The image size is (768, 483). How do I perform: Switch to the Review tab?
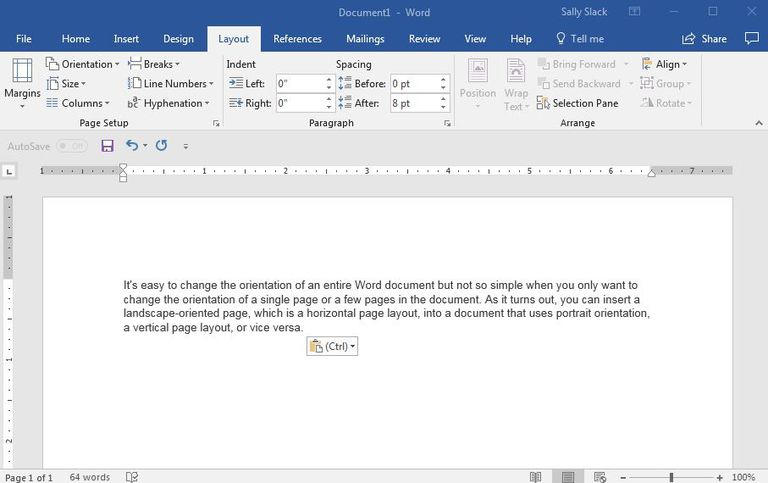[424, 39]
